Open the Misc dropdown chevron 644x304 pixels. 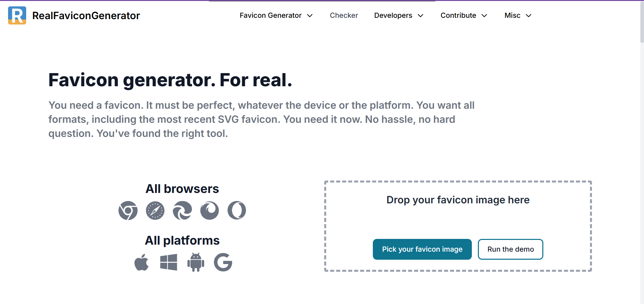(x=529, y=15)
